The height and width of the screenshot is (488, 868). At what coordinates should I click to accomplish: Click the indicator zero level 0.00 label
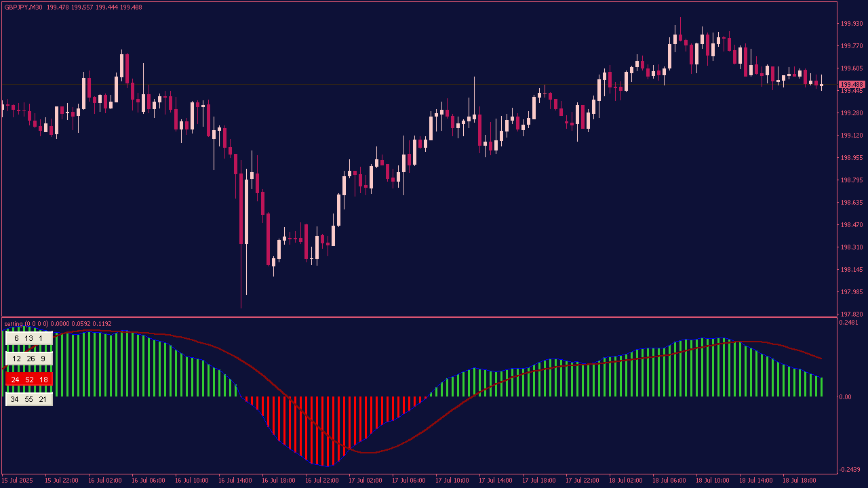click(845, 397)
